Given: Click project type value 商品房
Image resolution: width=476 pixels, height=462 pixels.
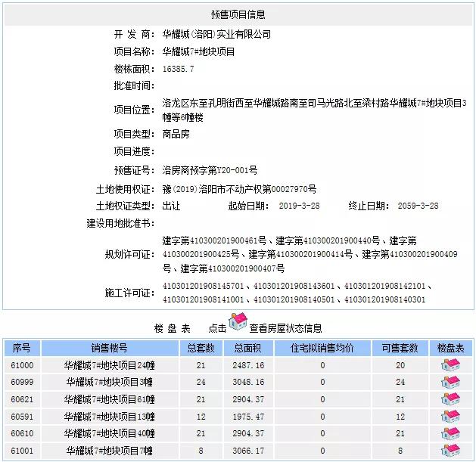Looking at the screenshot, I should point(176,134).
